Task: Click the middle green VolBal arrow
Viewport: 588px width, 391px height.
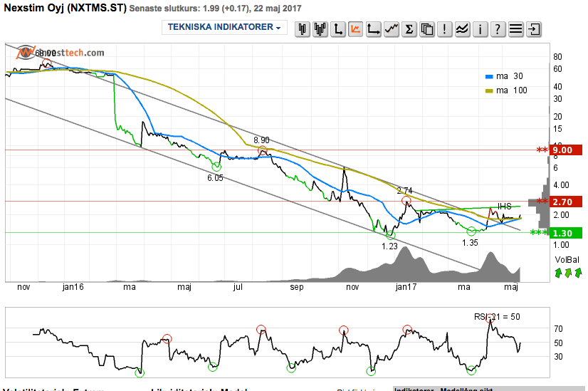Action: pyautogui.click(x=568, y=273)
